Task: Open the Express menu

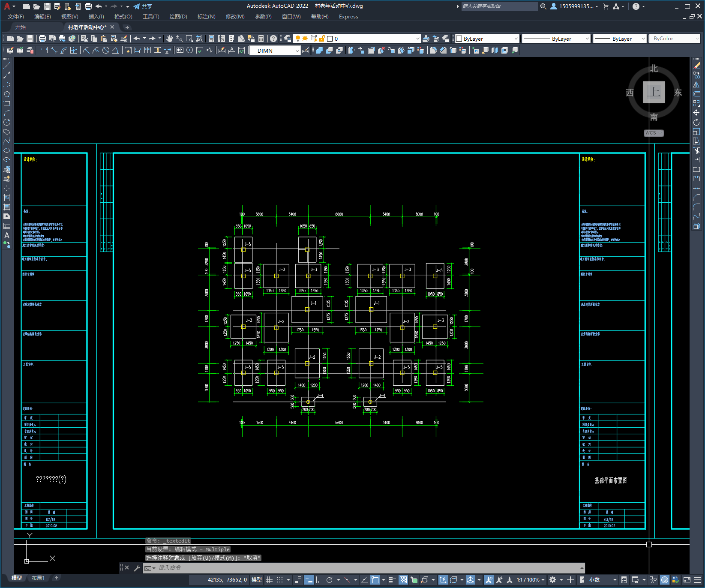Action: pyautogui.click(x=348, y=17)
